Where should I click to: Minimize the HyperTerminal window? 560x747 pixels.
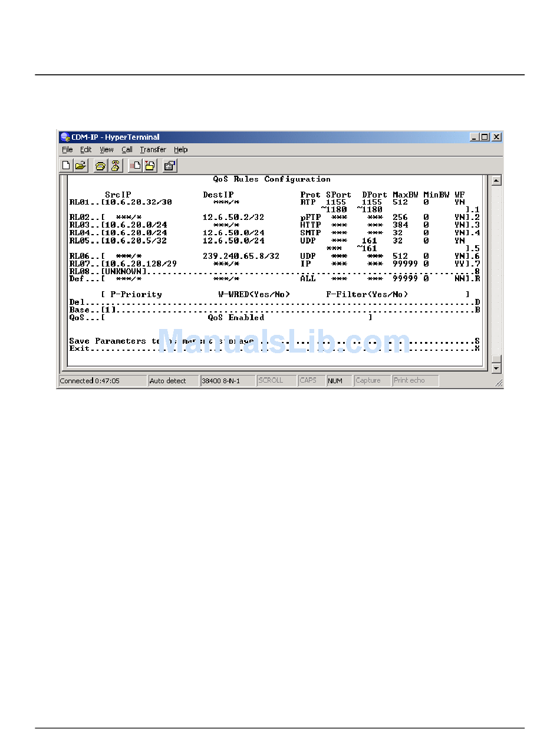(x=475, y=137)
